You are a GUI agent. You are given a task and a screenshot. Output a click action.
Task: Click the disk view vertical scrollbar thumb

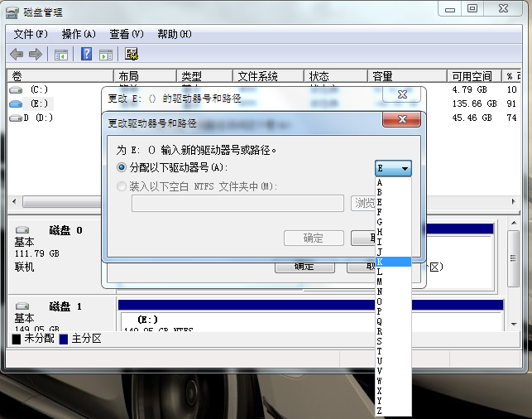pos(513,258)
